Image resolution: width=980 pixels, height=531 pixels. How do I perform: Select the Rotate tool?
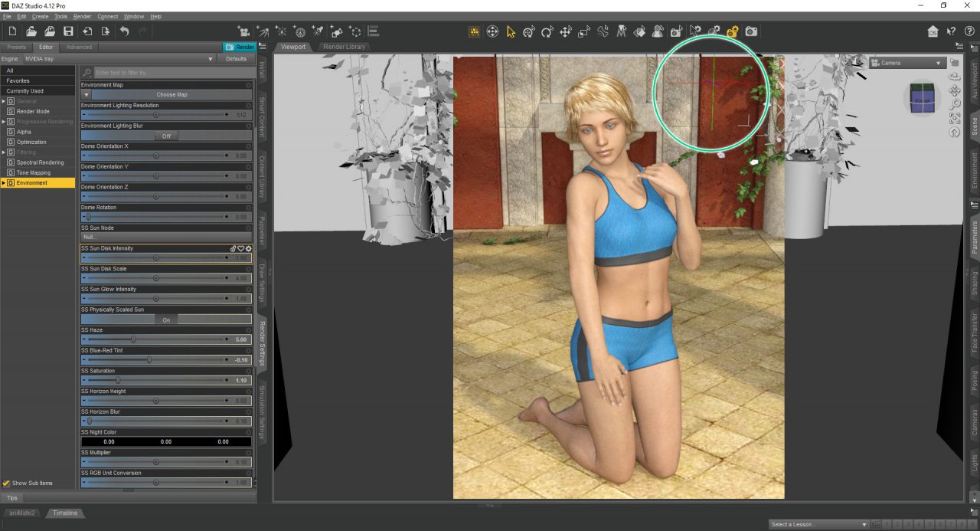pyautogui.click(x=547, y=31)
